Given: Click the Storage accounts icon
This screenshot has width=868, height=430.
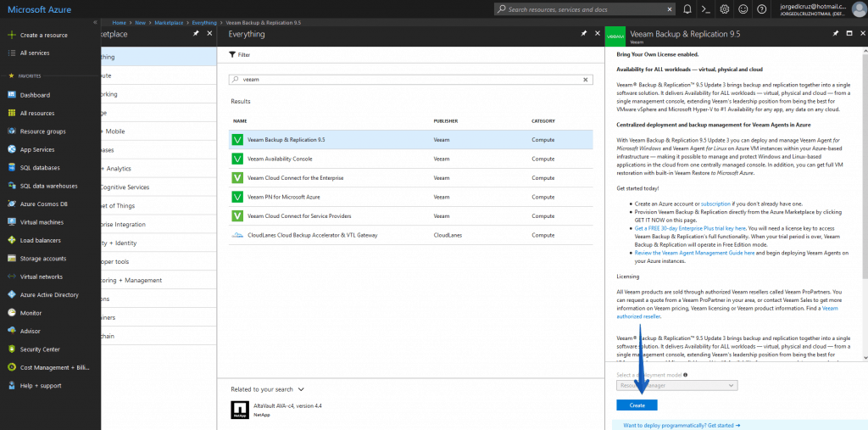Looking at the screenshot, I should (11, 258).
